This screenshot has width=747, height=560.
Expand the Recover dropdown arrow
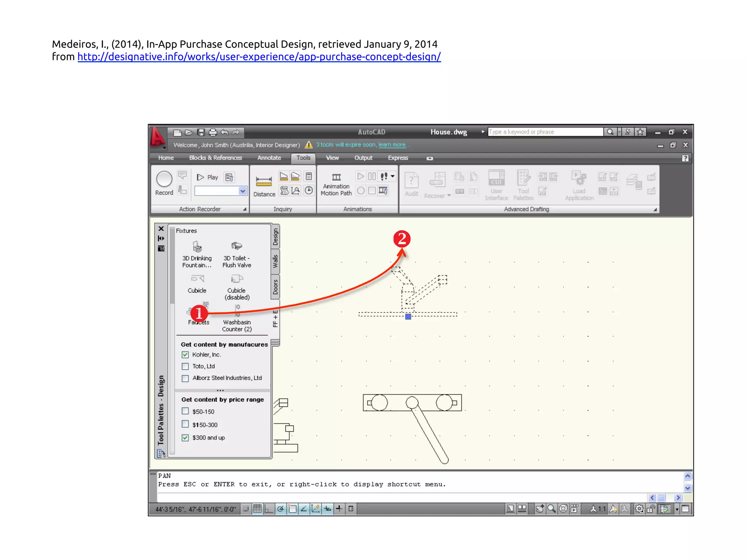point(449,196)
